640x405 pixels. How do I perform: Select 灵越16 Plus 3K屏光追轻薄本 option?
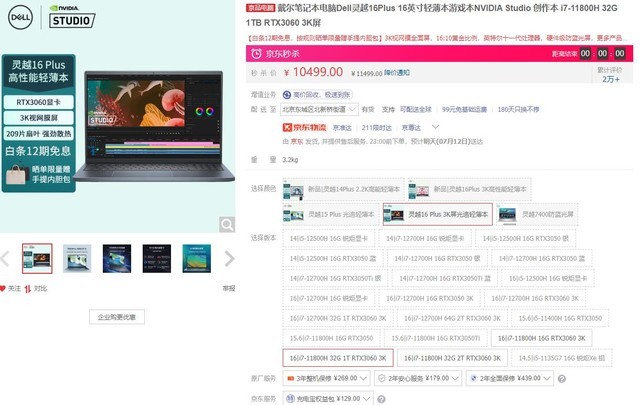coord(438,214)
